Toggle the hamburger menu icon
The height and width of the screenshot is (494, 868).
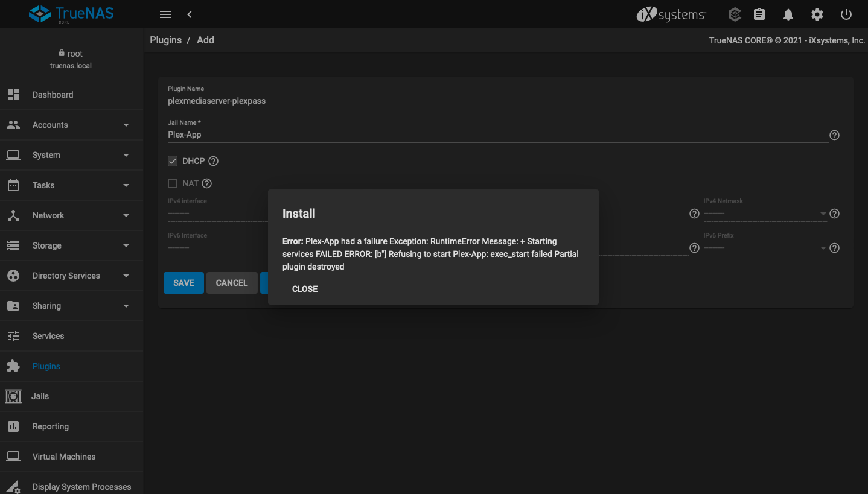click(165, 14)
